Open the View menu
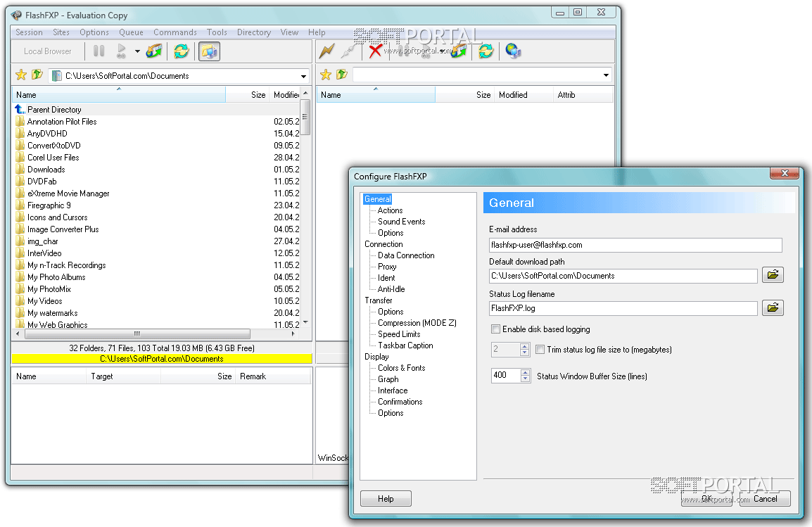 pyautogui.click(x=289, y=32)
